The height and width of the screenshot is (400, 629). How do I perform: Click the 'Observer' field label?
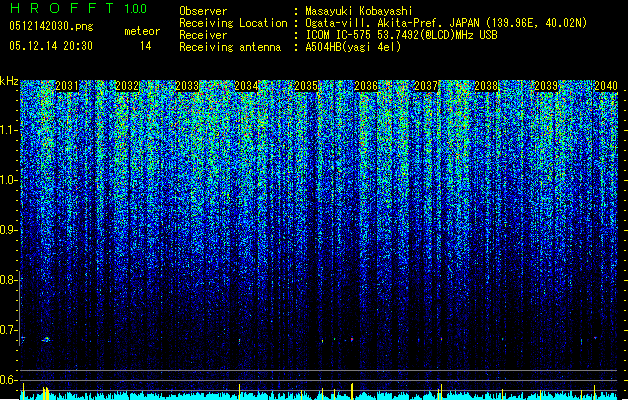click(203, 11)
